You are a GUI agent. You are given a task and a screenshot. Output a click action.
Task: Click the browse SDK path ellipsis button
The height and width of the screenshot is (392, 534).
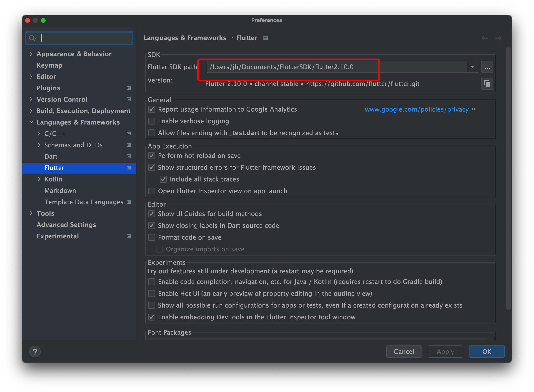pyautogui.click(x=487, y=67)
